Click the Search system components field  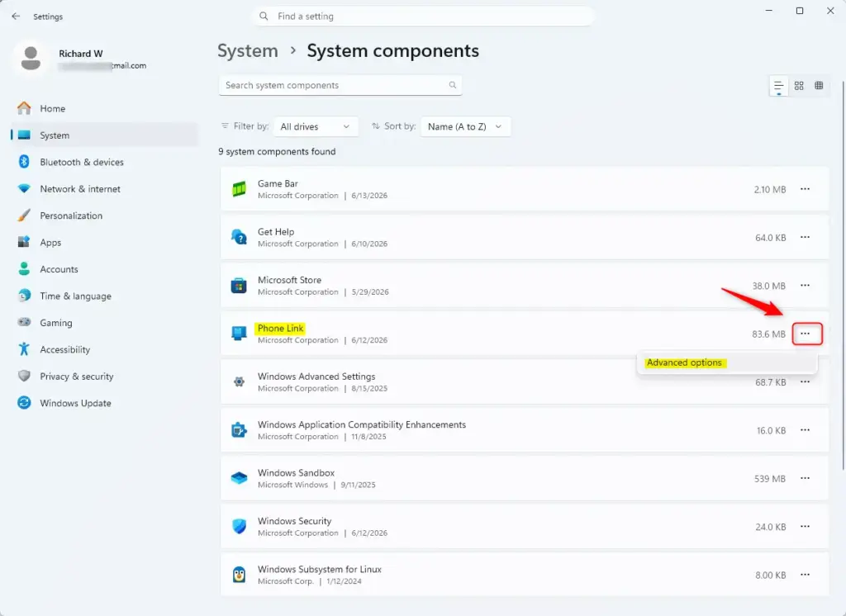coord(340,85)
